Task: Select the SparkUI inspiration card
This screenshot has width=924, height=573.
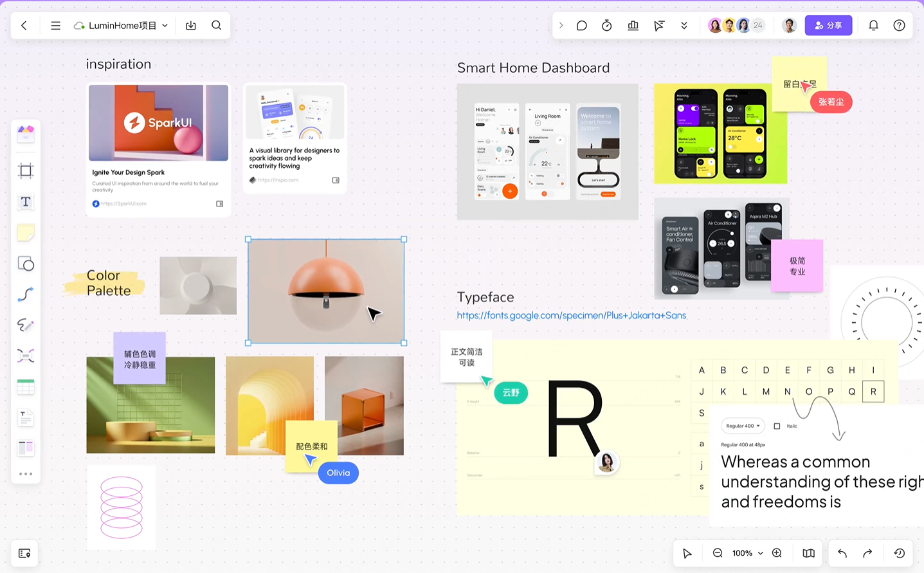Action: click(x=158, y=149)
